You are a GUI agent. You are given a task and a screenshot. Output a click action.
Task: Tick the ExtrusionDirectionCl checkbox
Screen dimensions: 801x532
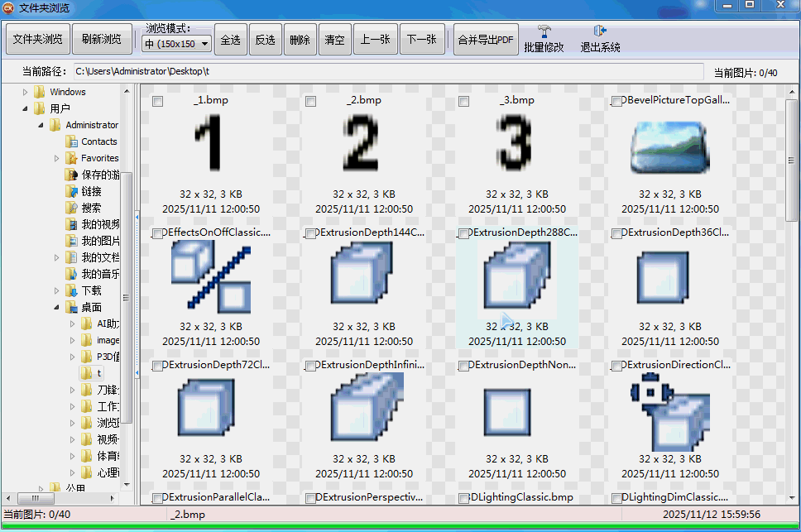click(x=616, y=366)
